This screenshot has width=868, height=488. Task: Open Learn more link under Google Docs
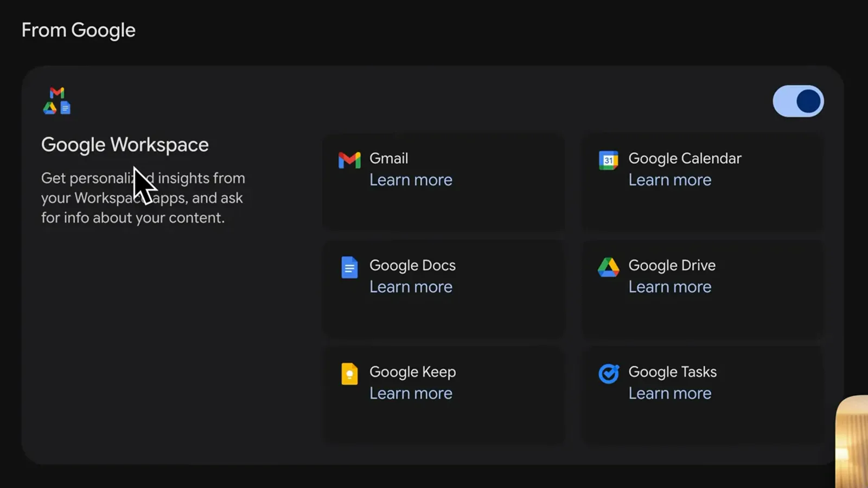(x=411, y=287)
